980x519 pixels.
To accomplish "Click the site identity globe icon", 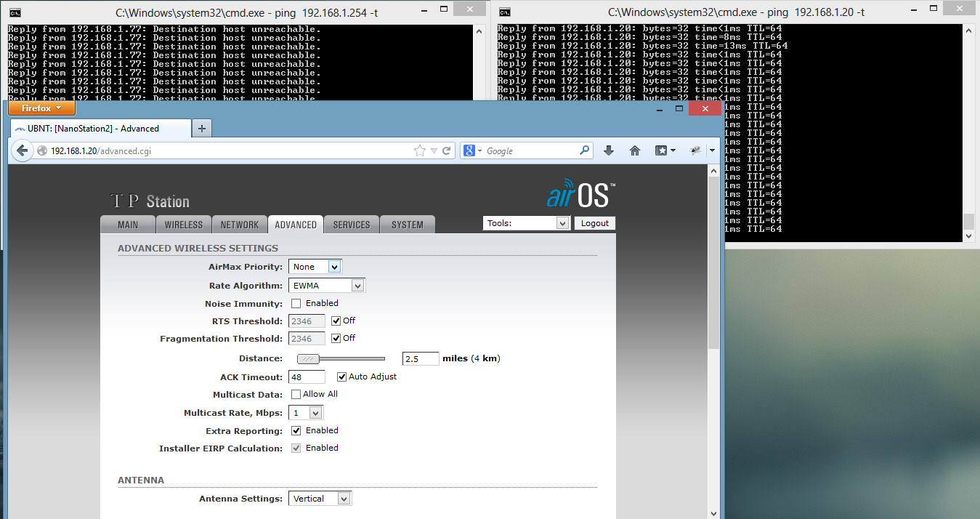I will tap(42, 150).
